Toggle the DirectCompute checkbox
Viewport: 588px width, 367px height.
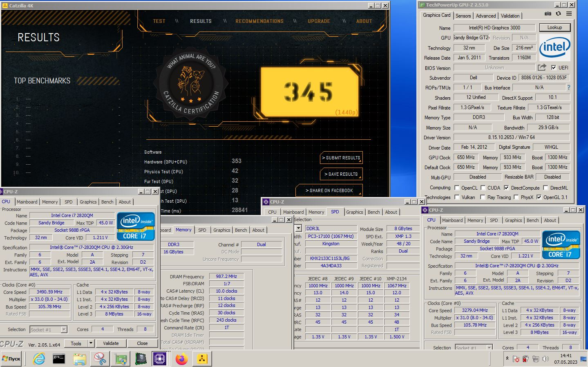tap(506, 188)
